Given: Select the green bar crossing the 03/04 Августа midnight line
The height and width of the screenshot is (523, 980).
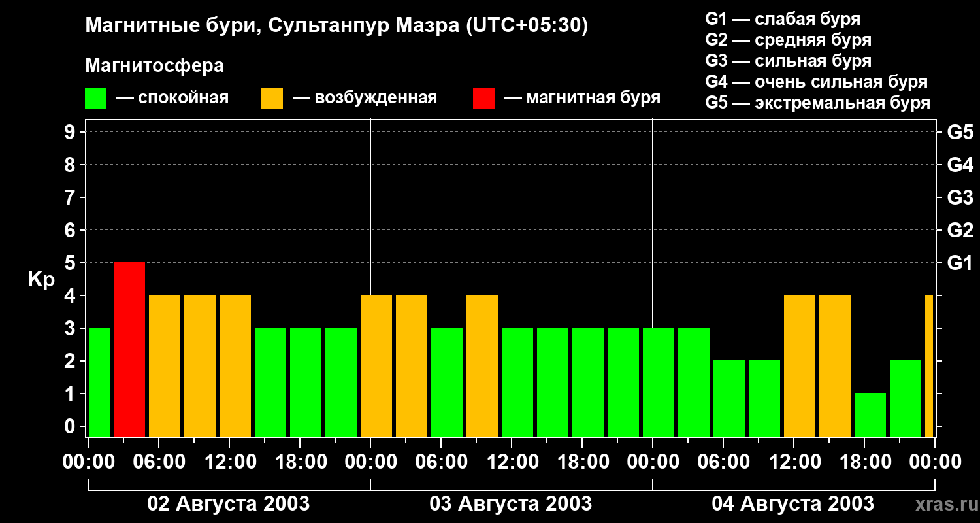Looking at the screenshot, I should (x=659, y=382).
